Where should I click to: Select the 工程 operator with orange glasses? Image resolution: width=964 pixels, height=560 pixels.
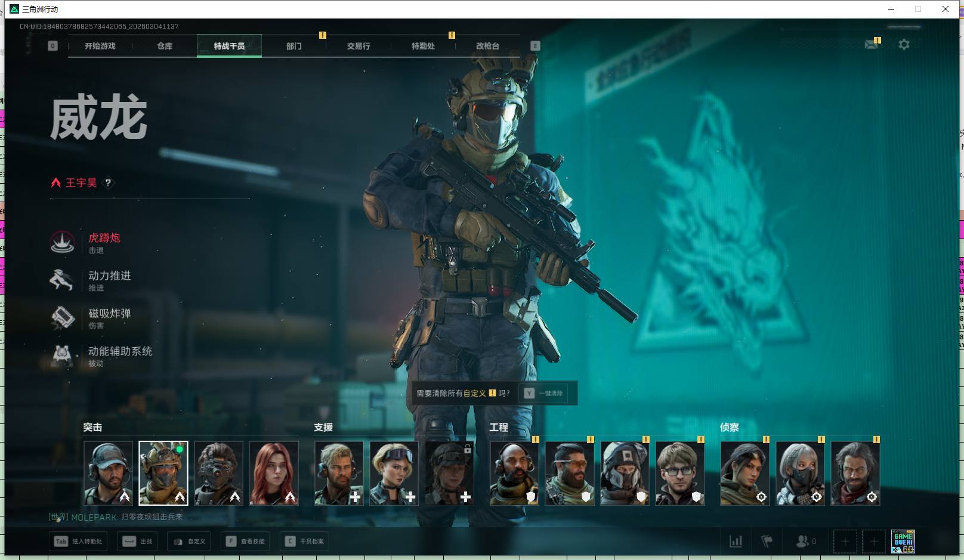tap(570, 474)
